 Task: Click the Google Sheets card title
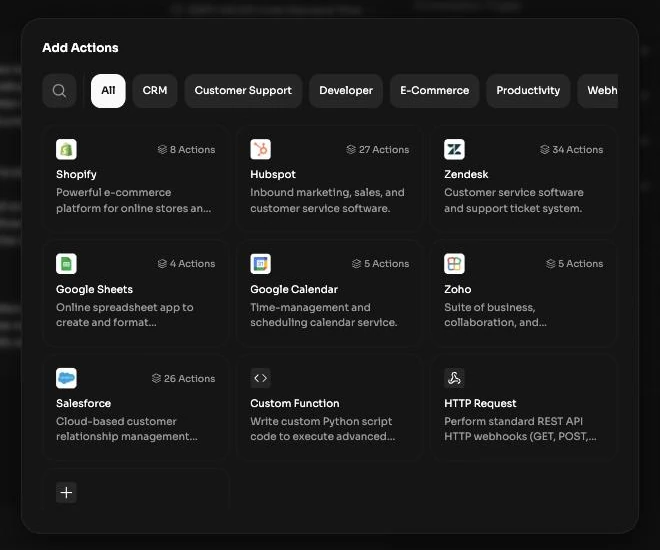tap(94, 289)
